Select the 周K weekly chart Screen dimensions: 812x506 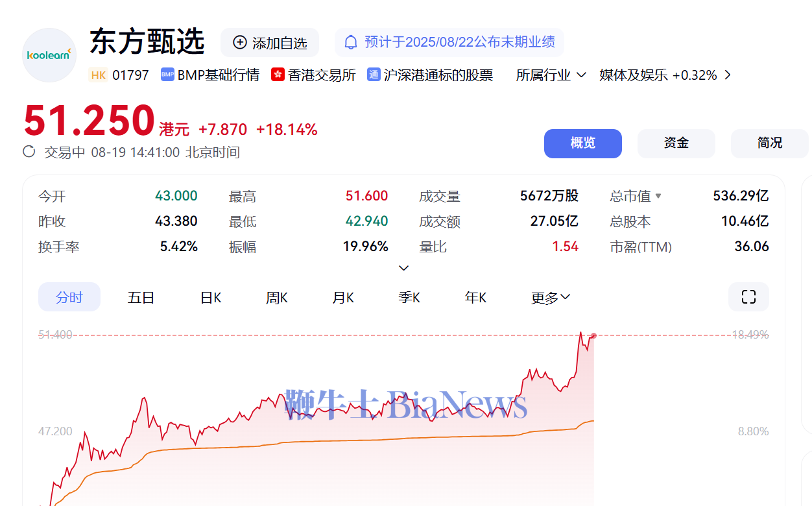click(277, 298)
